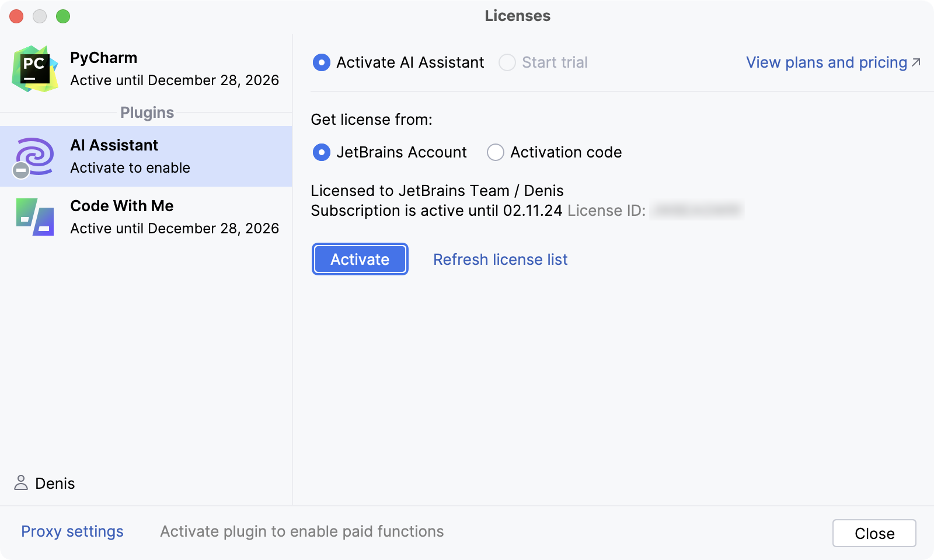Select the JetBrains Account radio button
The height and width of the screenshot is (560, 934).
[x=322, y=152]
